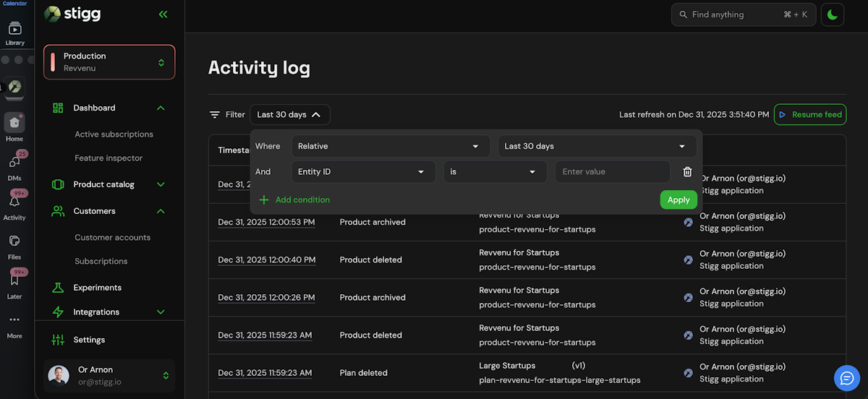Resume the activity feed
The height and width of the screenshot is (399, 868).
coord(809,115)
